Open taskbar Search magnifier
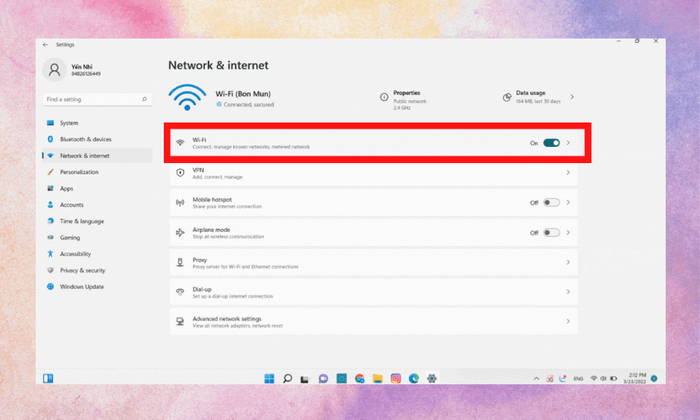Image resolution: width=700 pixels, height=420 pixels. [288, 378]
